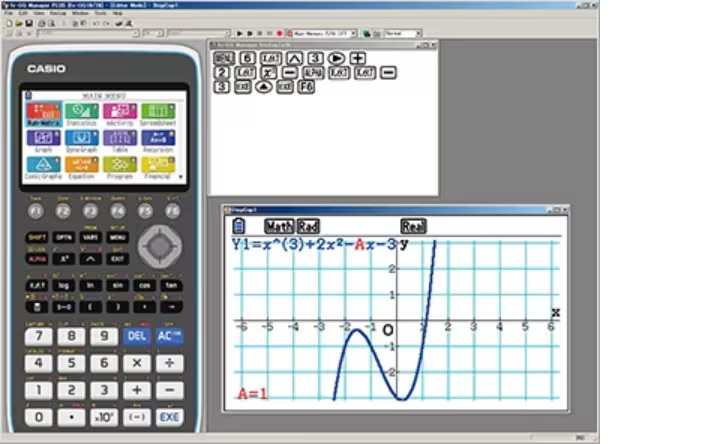714x444 pixels.
Task: Select the Run-Matrix app icon
Action: coord(44,112)
